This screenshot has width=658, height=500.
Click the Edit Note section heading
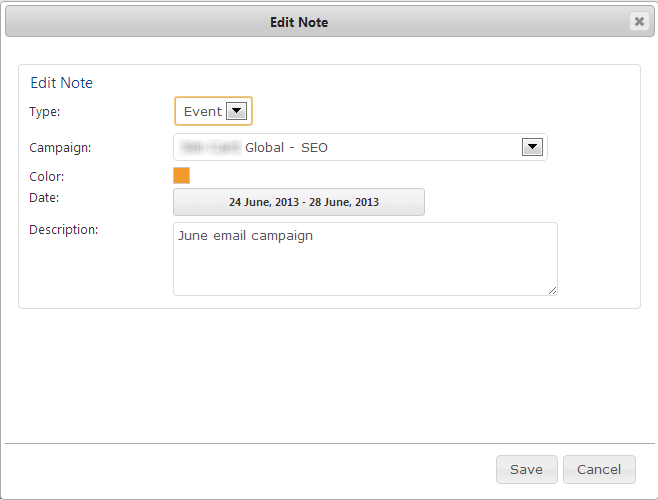pos(62,83)
